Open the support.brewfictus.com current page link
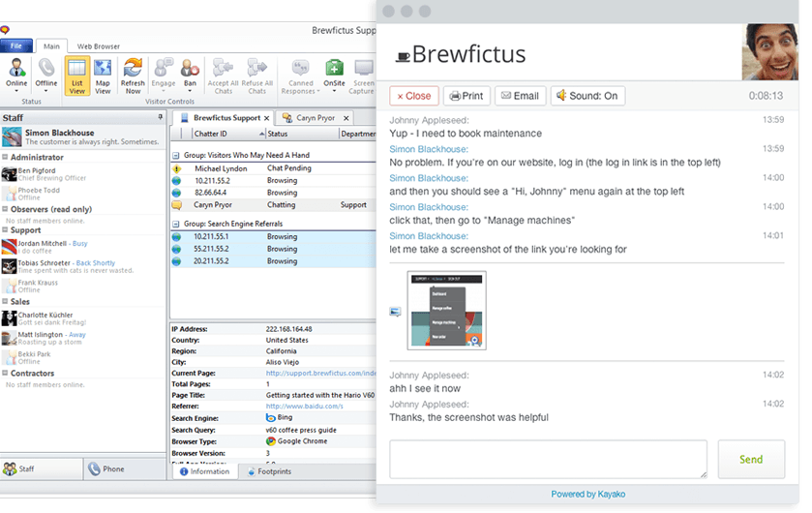Screen dimensions: 812x513 click(x=320, y=374)
